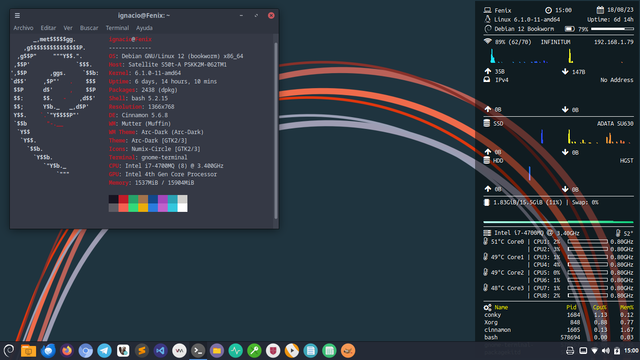Minimize the terminal window

coord(241,16)
